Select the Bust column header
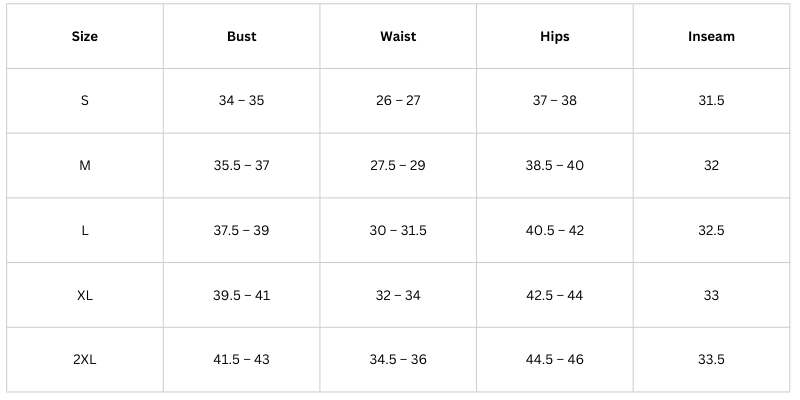 [241, 37]
